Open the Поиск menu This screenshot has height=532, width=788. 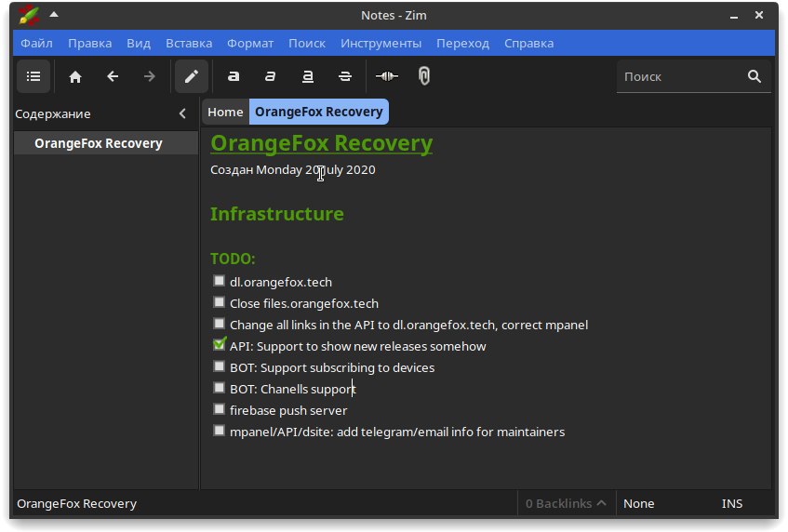307,43
